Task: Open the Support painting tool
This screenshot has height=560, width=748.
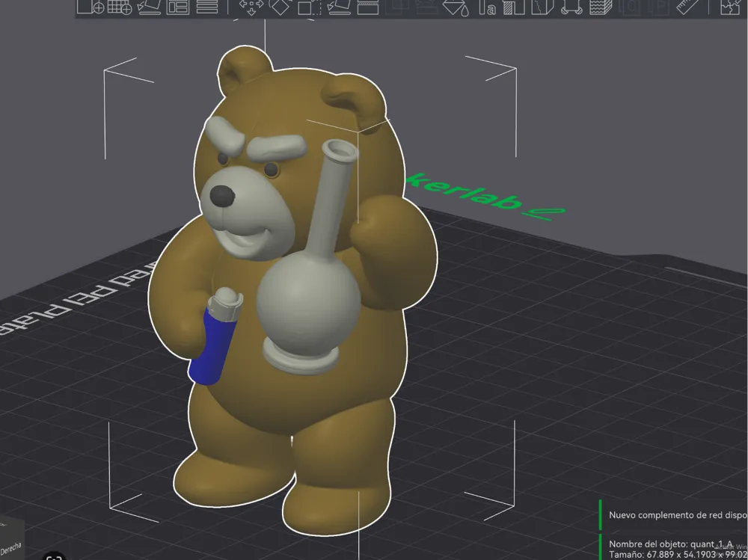Action: [x=514, y=7]
